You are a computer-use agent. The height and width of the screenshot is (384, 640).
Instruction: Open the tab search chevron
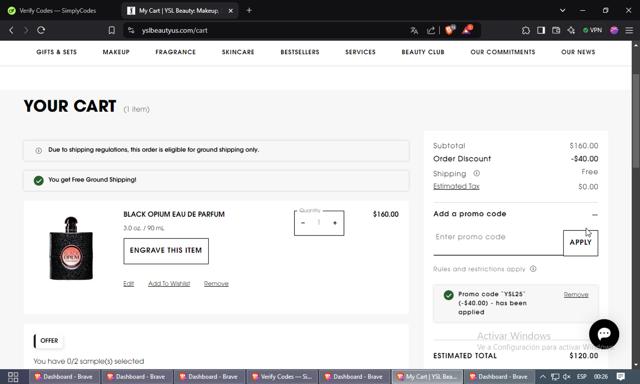point(562,11)
